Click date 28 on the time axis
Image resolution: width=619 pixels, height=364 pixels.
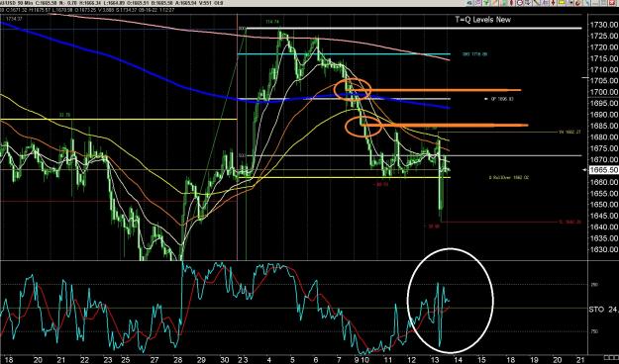tap(177, 360)
